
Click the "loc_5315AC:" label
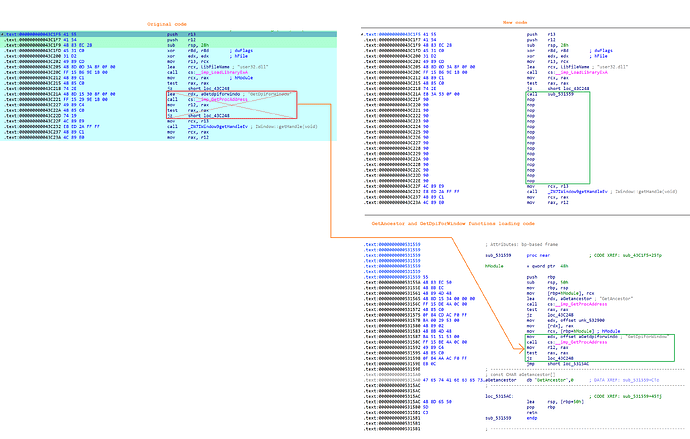499,396
